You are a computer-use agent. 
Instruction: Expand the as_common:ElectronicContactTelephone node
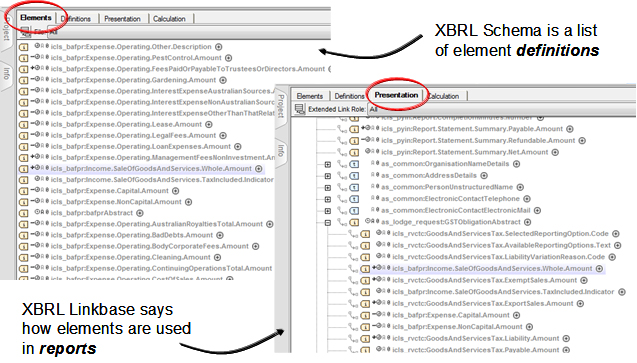point(327,199)
